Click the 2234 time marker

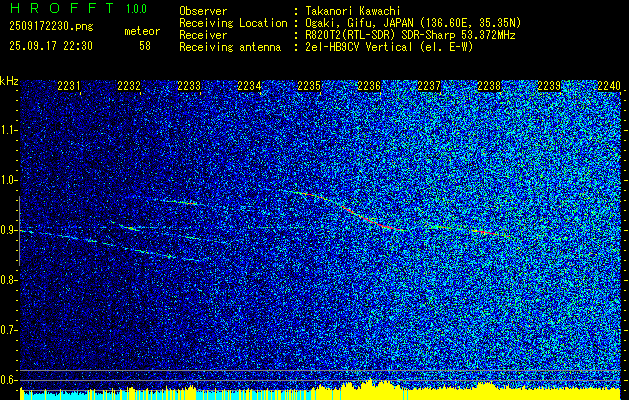[x=249, y=86]
